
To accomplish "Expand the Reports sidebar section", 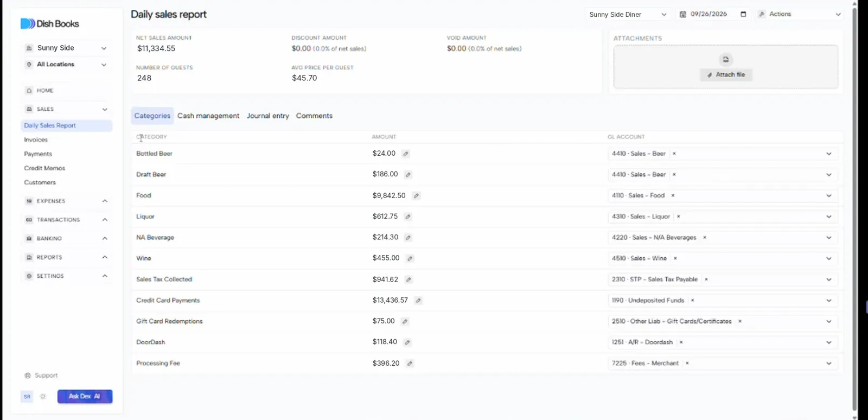I will (x=66, y=257).
